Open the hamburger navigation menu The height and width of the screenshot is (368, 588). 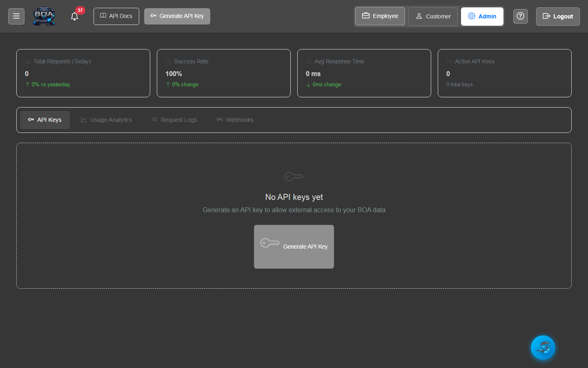click(x=16, y=16)
